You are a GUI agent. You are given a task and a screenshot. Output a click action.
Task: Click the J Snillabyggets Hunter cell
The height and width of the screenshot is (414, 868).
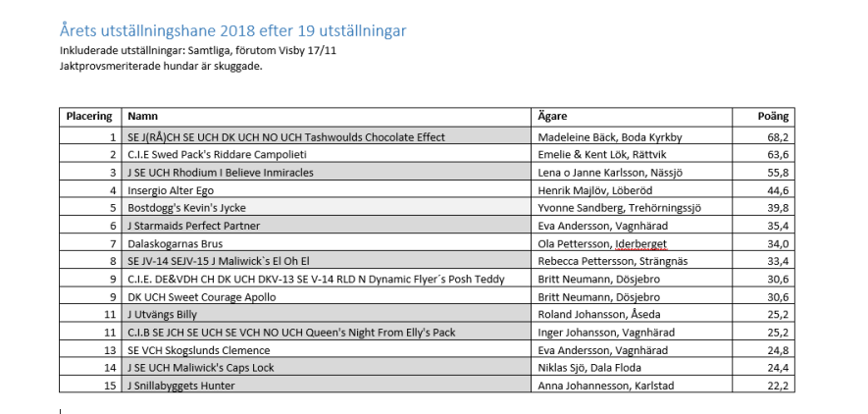tap(326, 386)
